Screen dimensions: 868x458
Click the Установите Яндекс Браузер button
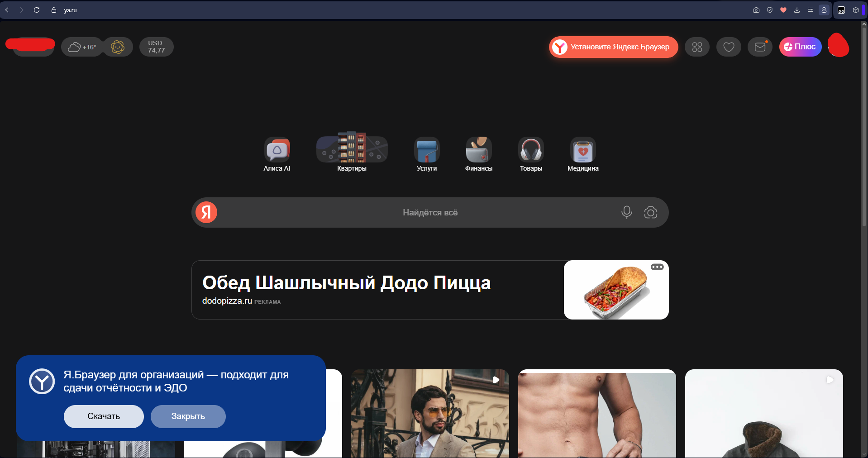click(614, 47)
